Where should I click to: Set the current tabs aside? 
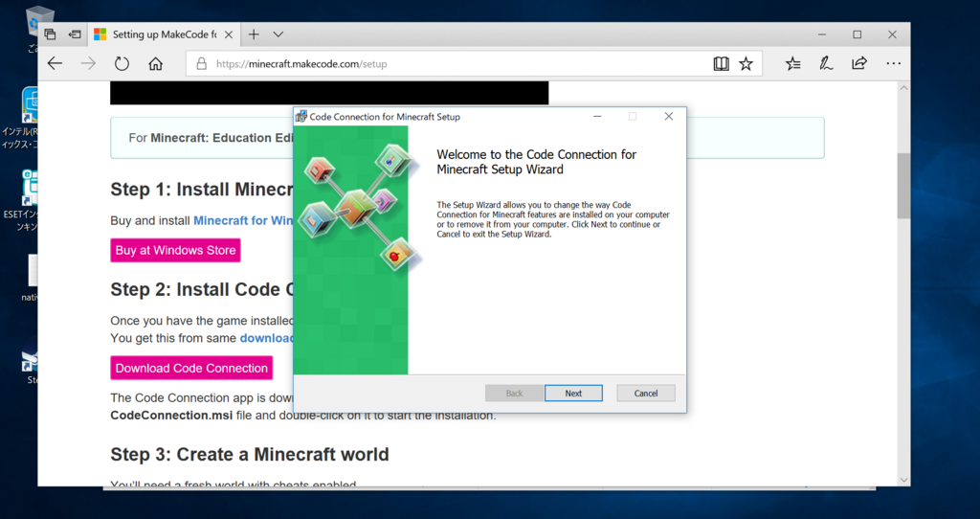tap(75, 34)
